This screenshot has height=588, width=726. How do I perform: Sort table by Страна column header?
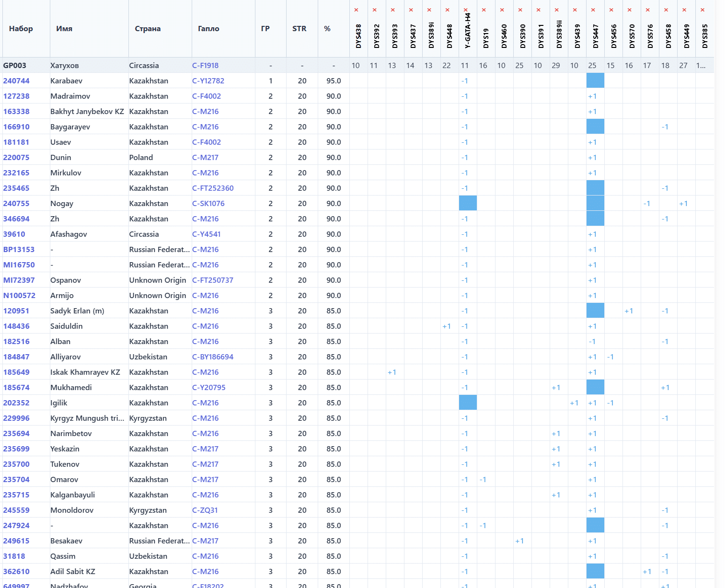[148, 29]
